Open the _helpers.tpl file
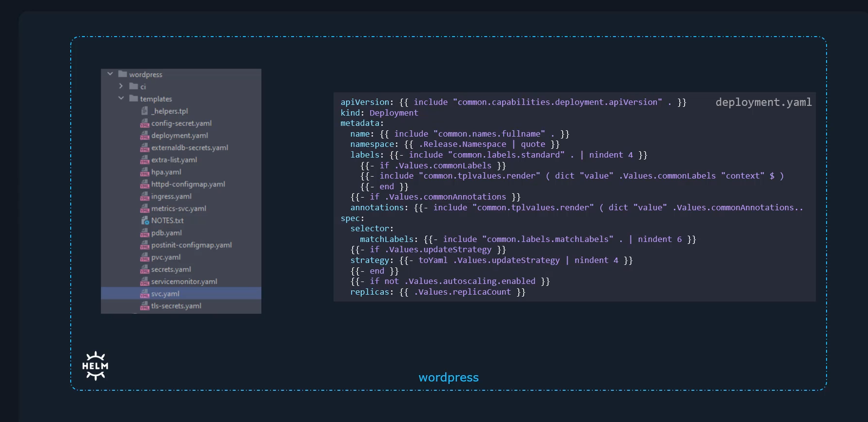Screen dimensions: 868x422 coord(169,111)
